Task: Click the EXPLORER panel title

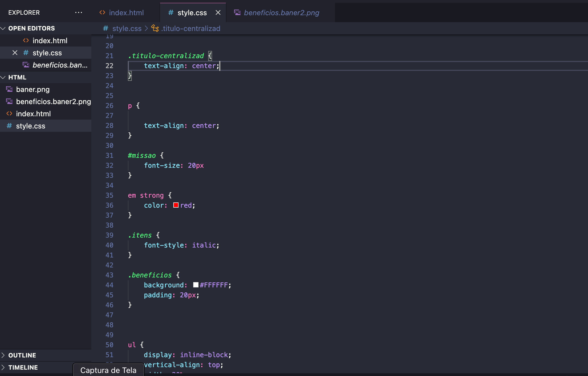Action: click(x=24, y=12)
